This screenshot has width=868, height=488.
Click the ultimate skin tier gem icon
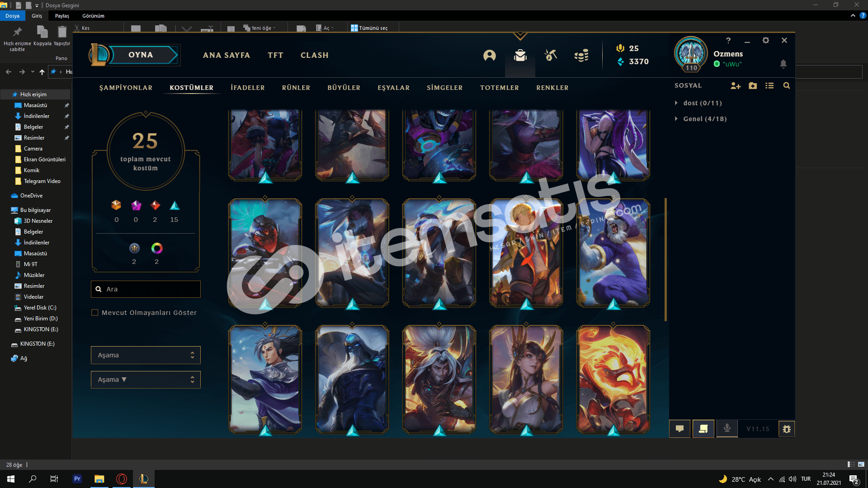[x=116, y=206]
